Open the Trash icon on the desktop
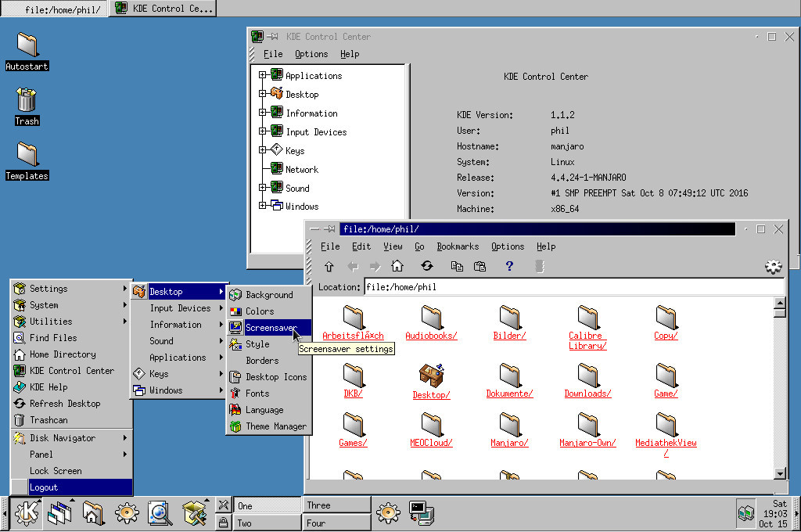Image resolution: width=801 pixels, height=532 pixels. (x=27, y=99)
